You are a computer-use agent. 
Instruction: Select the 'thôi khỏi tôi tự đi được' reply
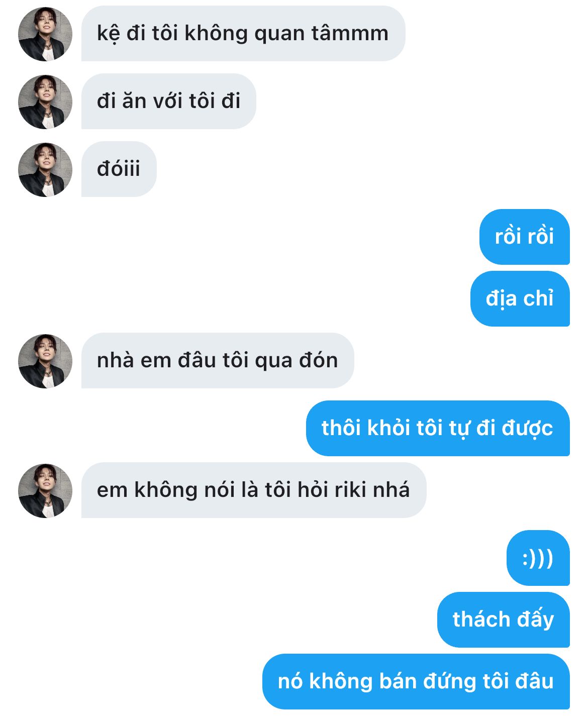click(x=437, y=428)
